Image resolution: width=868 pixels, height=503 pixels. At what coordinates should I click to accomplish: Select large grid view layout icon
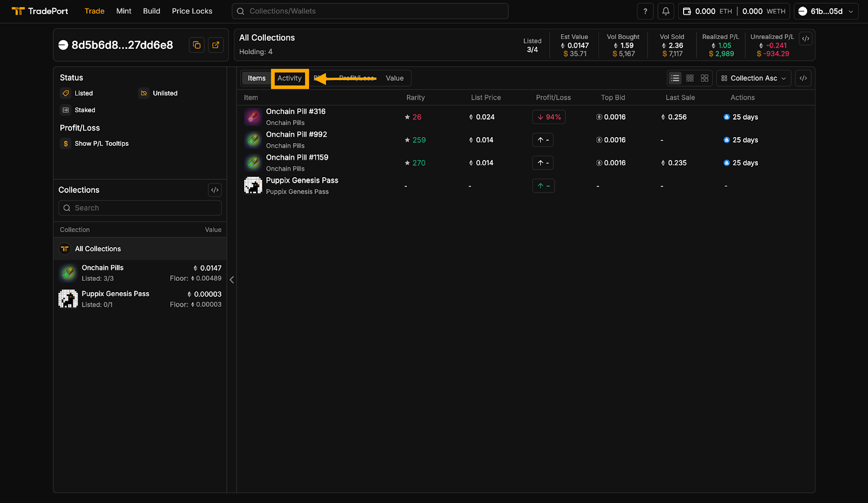coord(705,78)
